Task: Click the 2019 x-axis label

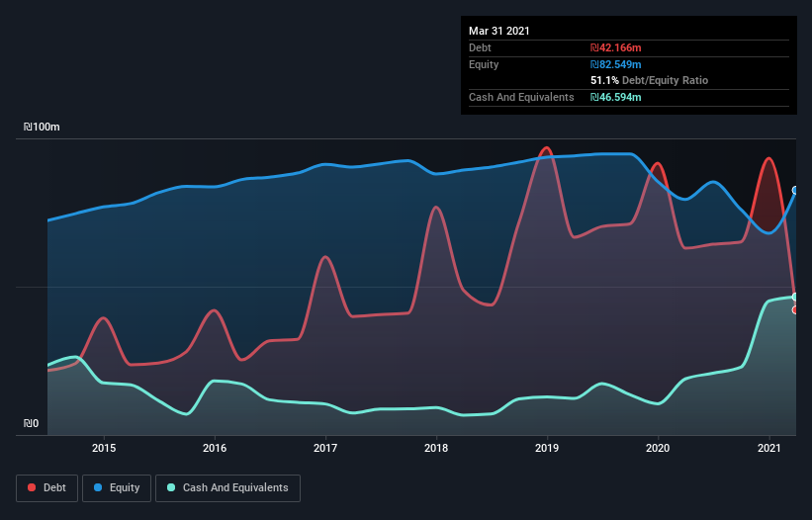Action: click(547, 448)
